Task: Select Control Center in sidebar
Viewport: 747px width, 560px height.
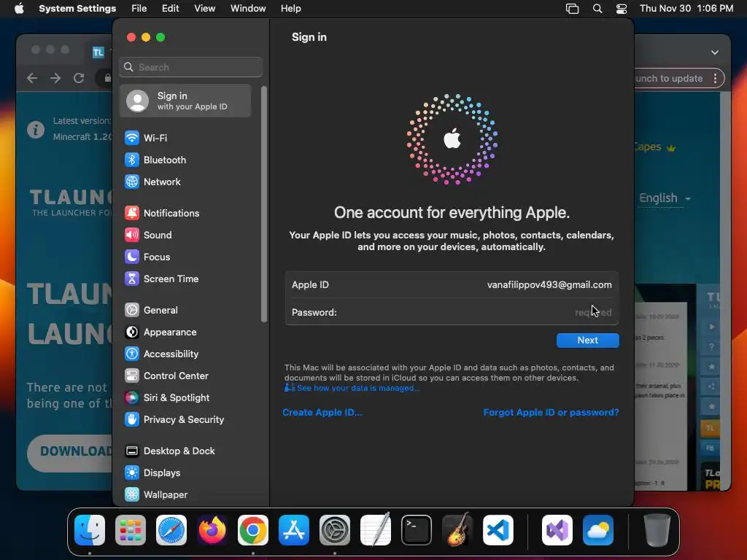Action: (x=166, y=376)
